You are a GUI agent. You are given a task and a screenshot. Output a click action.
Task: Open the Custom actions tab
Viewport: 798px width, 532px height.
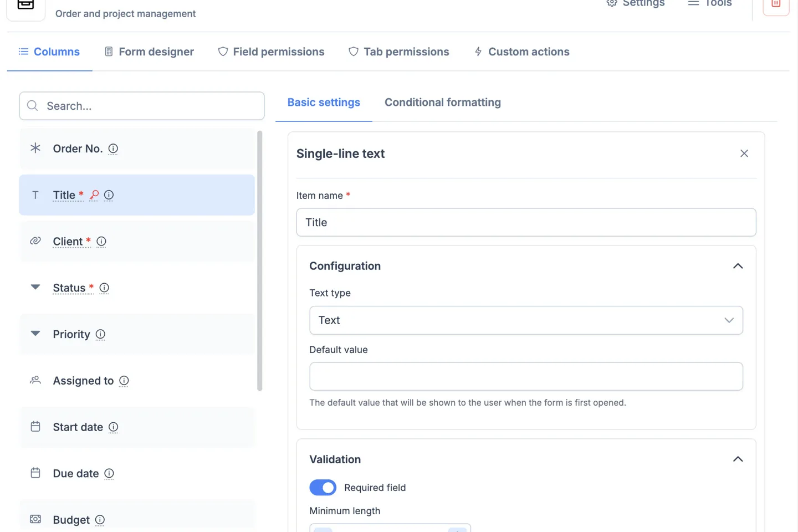pos(528,52)
